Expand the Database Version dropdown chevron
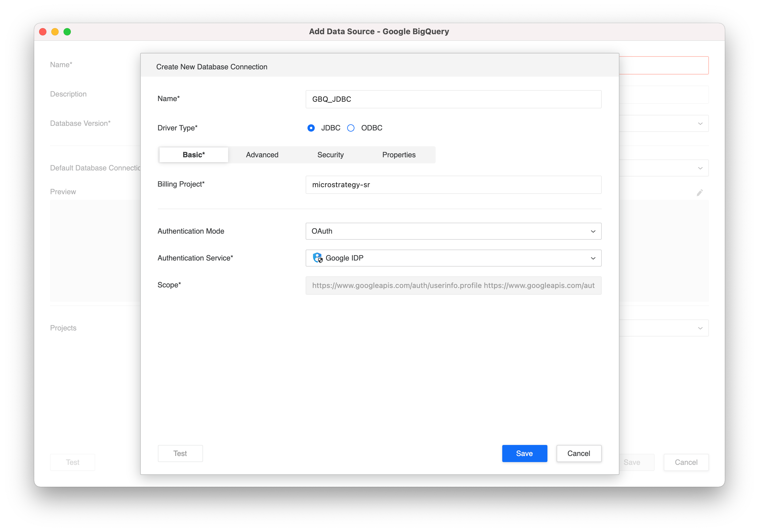The image size is (759, 532). tap(700, 124)
